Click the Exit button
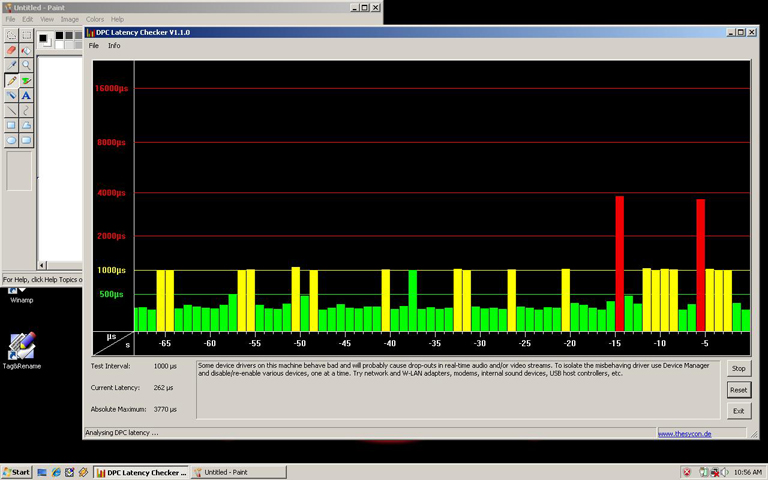 739,411
